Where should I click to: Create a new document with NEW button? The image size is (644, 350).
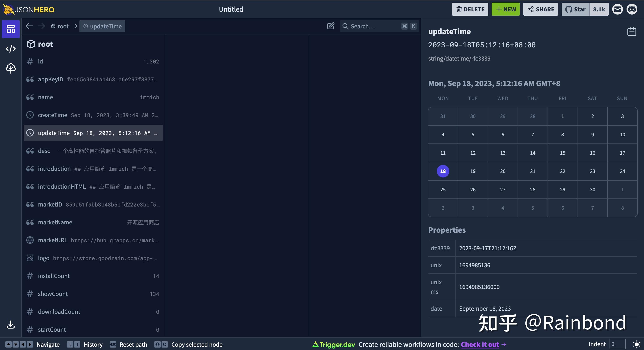point(505,9)
